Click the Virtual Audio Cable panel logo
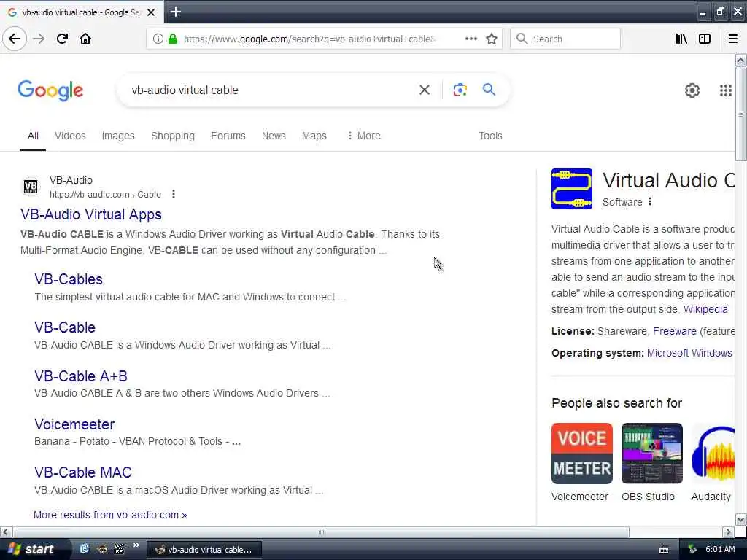This screenshot has width=747, height=560. click(572, 189)
